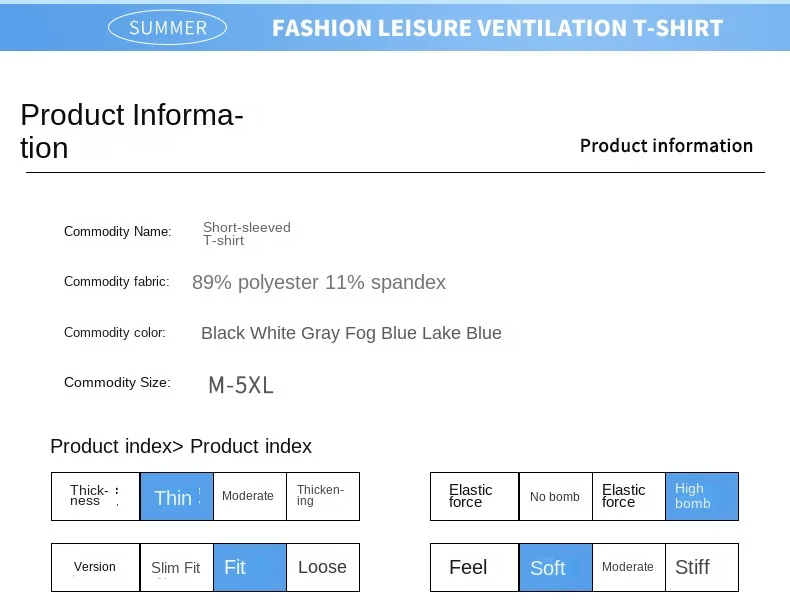Click the Fashion Leisure Ventilation T-Shirt banner title

pos(497,27)
